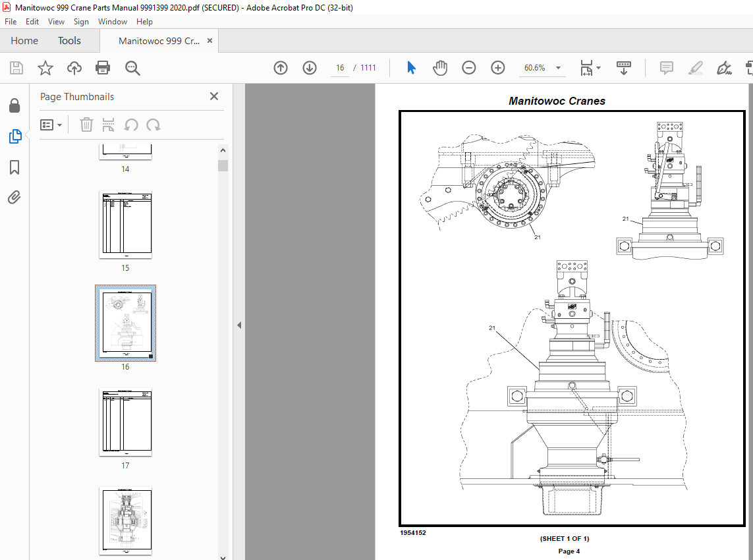Open the find text magnifier tool
The height and width of the screenshot is (560, 753).
pos(132,69)
